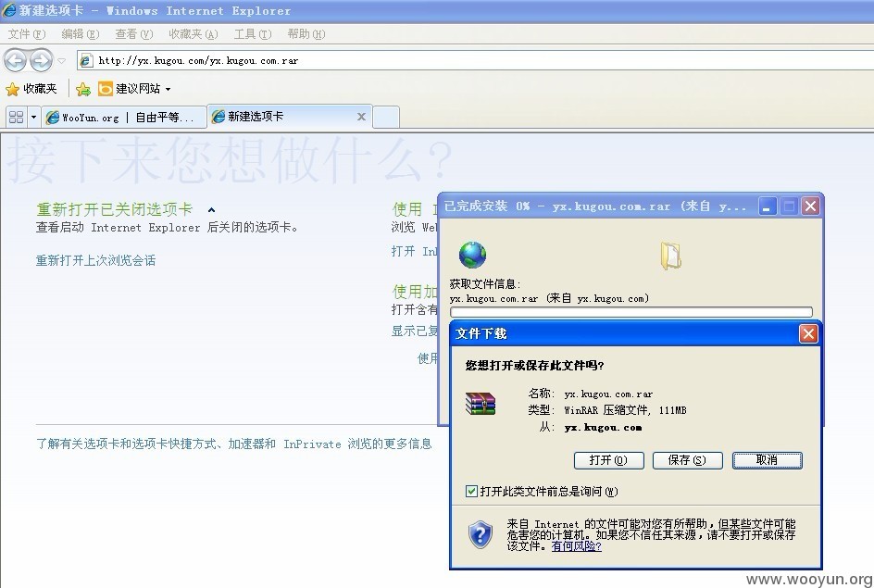This screenshot has width=874, height=588.
Task: Open Quick Tabs grid view icon
Action: [16, 117]
